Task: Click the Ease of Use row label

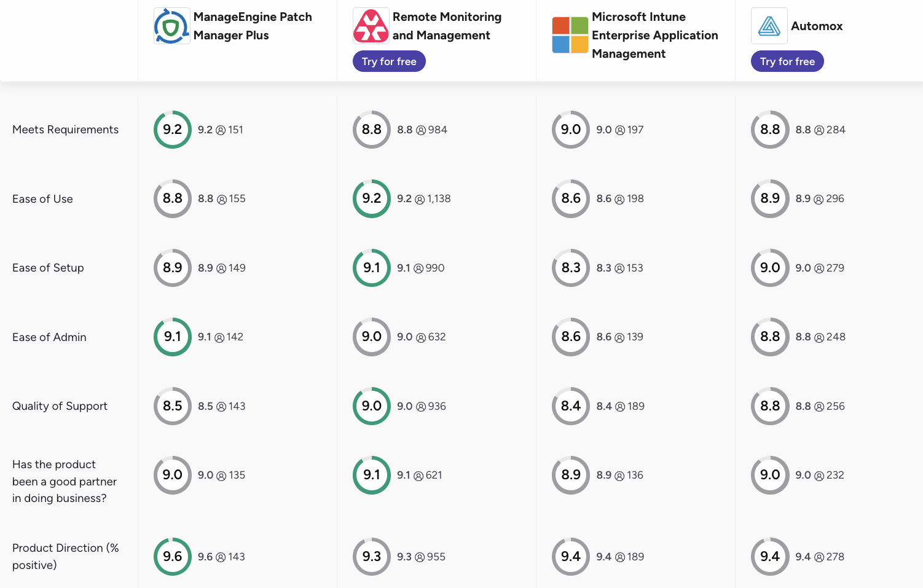Action: click(42, 199)
